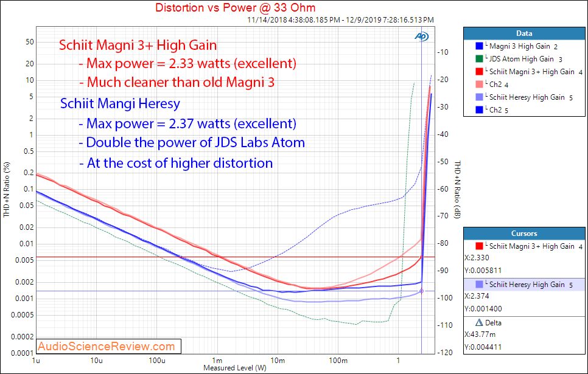
Task: Select 'Schiit Magni 3+ High Gain' in Data legend
Action: click(x=536, y=72)
